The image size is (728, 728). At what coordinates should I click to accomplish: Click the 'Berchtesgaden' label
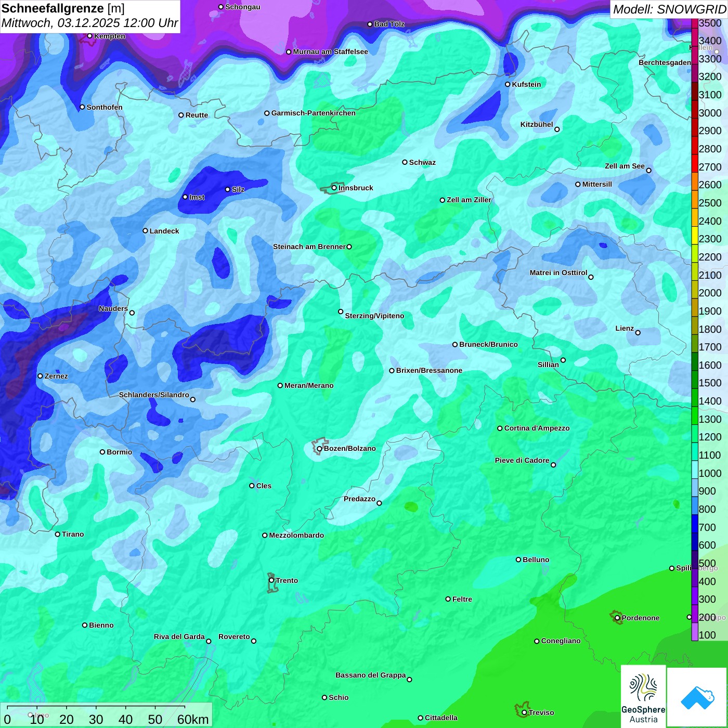665,62
